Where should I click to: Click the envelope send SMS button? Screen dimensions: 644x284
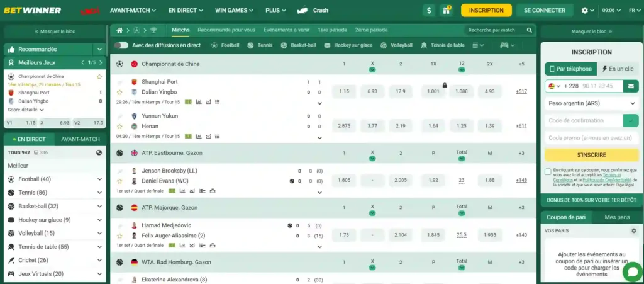630,86
